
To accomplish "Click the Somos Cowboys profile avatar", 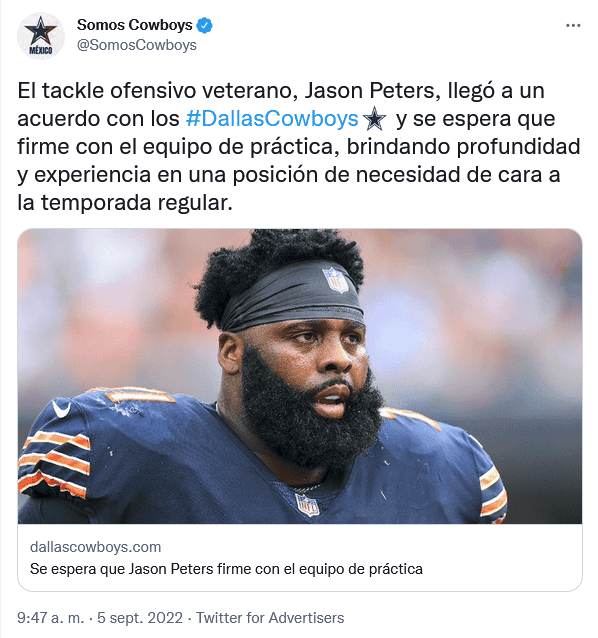I will 40,36.
